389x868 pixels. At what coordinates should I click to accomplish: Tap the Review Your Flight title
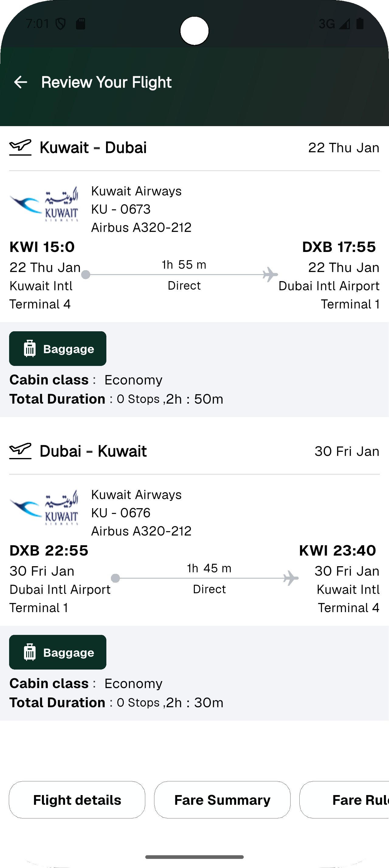click(106, 82)
